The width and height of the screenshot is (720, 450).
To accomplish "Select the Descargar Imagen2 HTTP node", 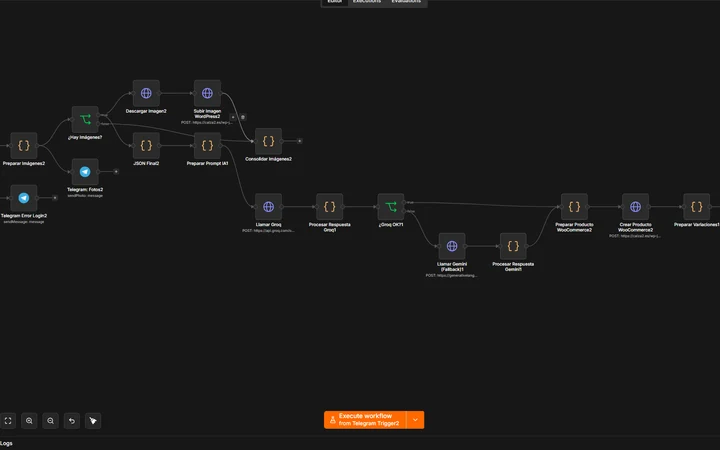I will [x=146, y=93].
